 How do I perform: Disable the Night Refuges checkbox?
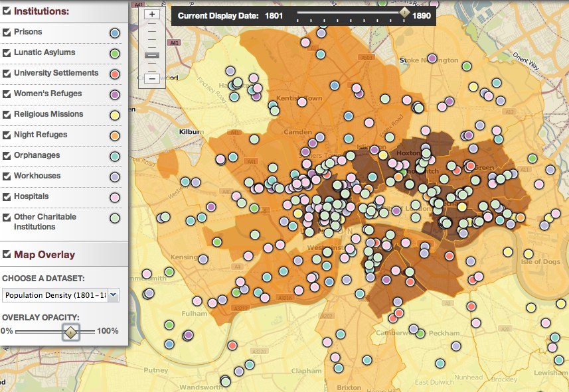click(6, 135)
